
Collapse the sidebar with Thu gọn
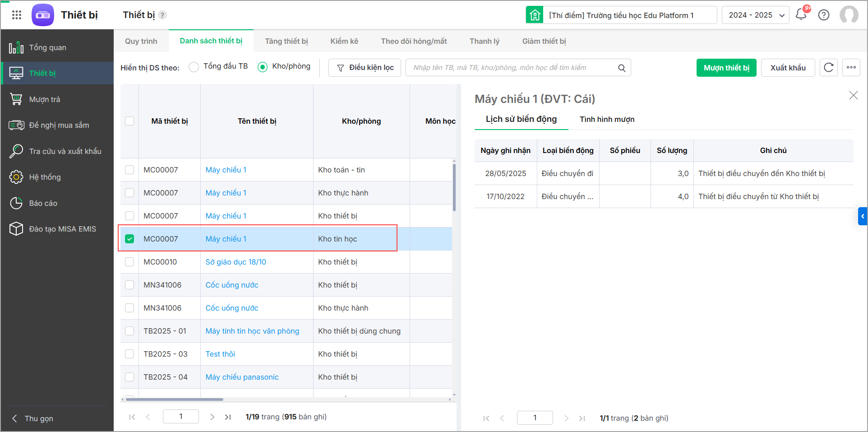(32, 418)
